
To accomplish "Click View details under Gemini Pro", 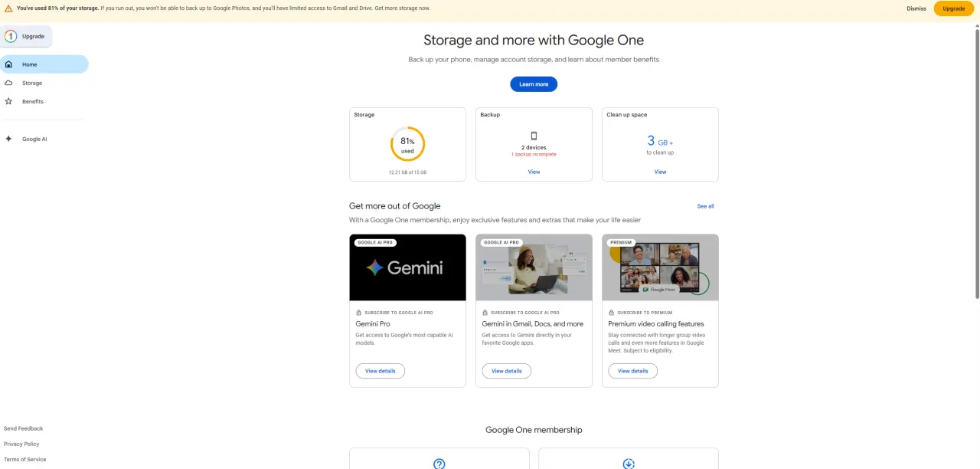I will coord(380,371).
